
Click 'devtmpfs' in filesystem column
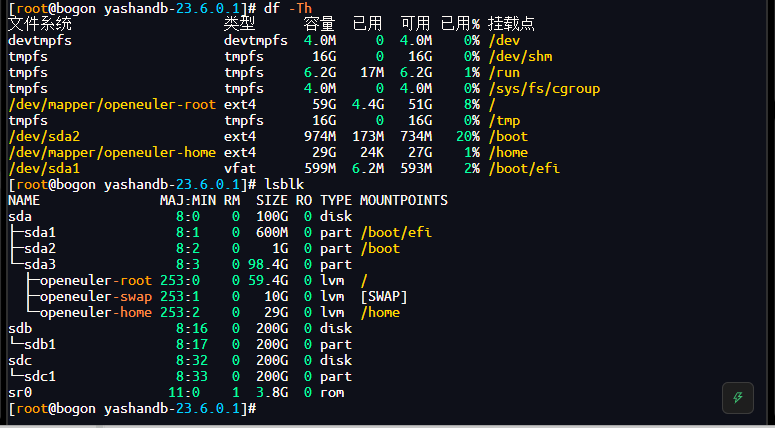pos(40,41)
